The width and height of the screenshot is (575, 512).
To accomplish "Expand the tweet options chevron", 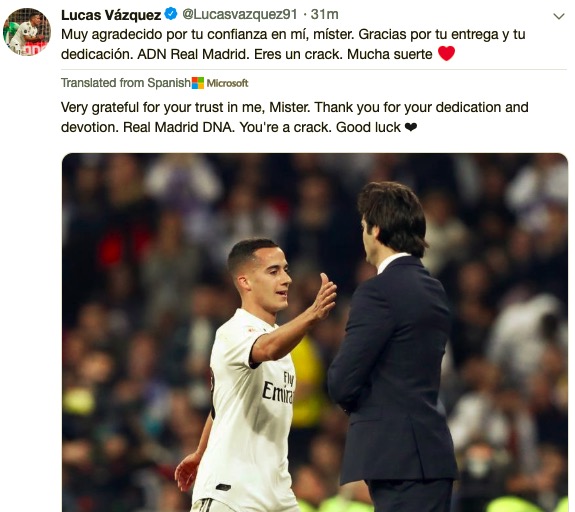I will (558, 16).
